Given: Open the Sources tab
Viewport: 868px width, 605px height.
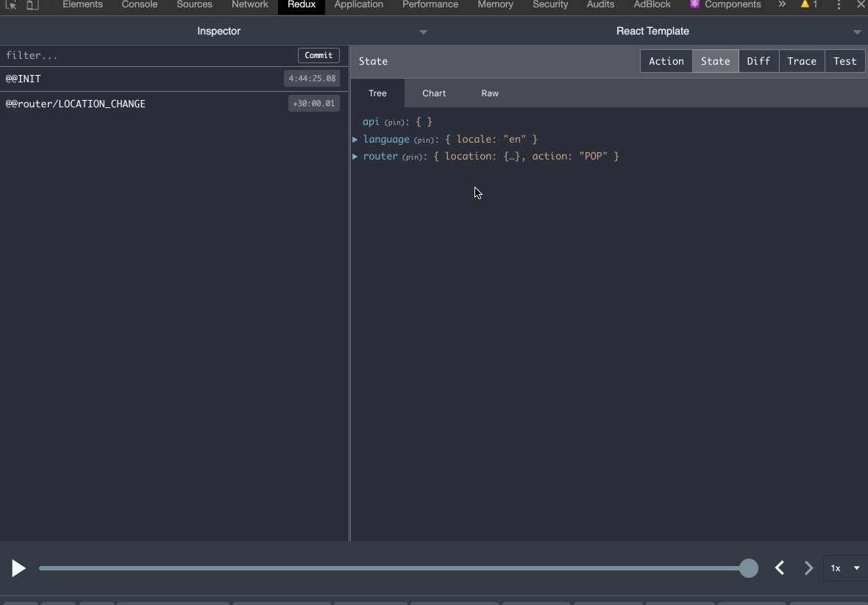Looking at the screenshot, I should click(x=194, y=4).
